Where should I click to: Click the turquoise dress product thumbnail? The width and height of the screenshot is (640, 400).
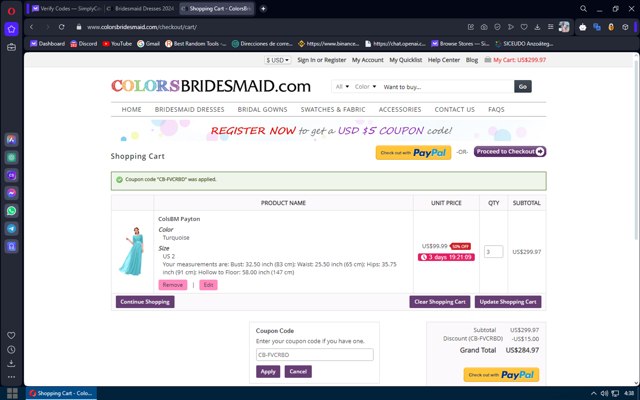pos(132,251)
